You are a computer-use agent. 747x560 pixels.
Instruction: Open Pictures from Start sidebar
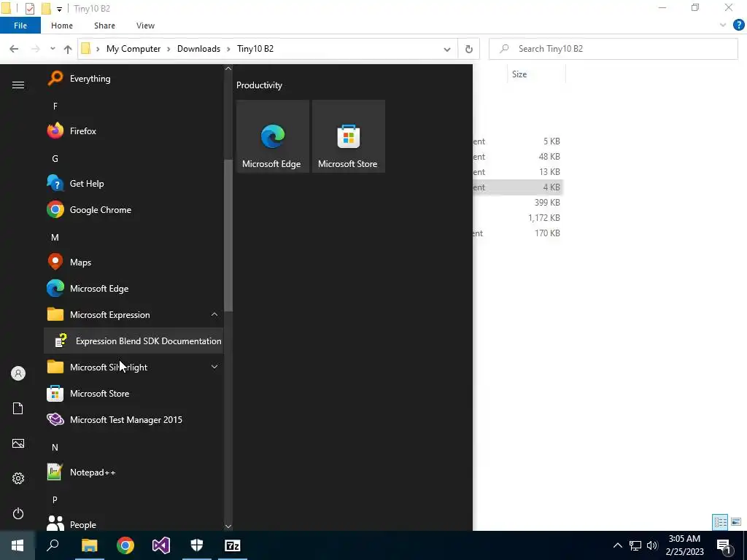18,443
